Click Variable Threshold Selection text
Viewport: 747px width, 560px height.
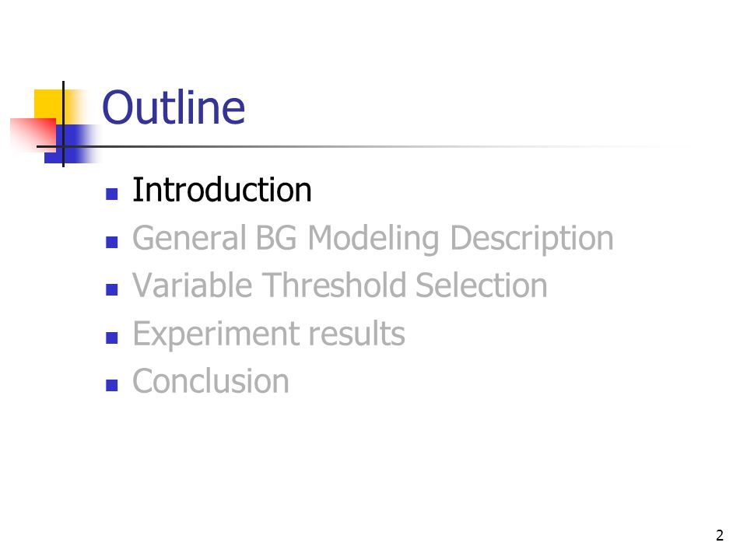(340, 285)
